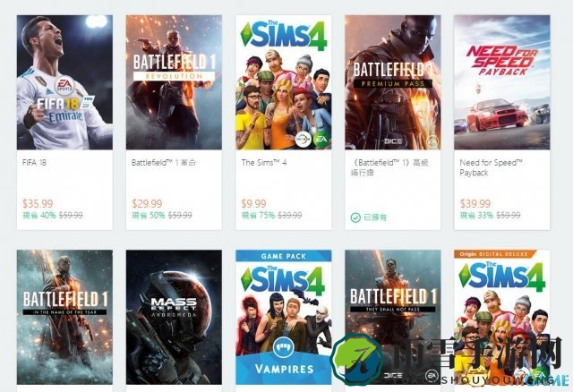Click the $29.99 Battlefield 1 price
573x392 pixels.
(x=147, y=203)
